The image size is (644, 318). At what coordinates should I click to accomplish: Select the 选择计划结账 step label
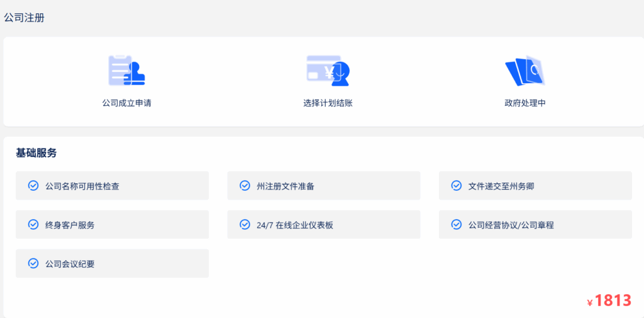(x=328, y=103)
